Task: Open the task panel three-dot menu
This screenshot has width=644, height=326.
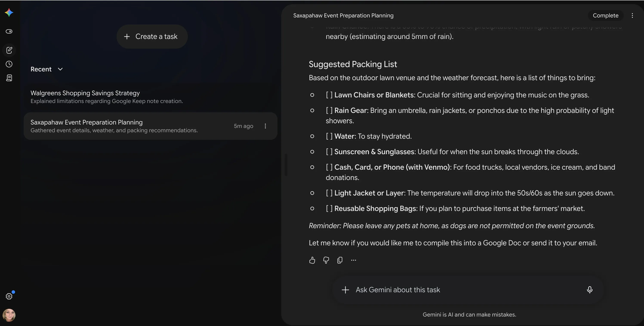Action: pyautogui.click(x=632, y=15)
